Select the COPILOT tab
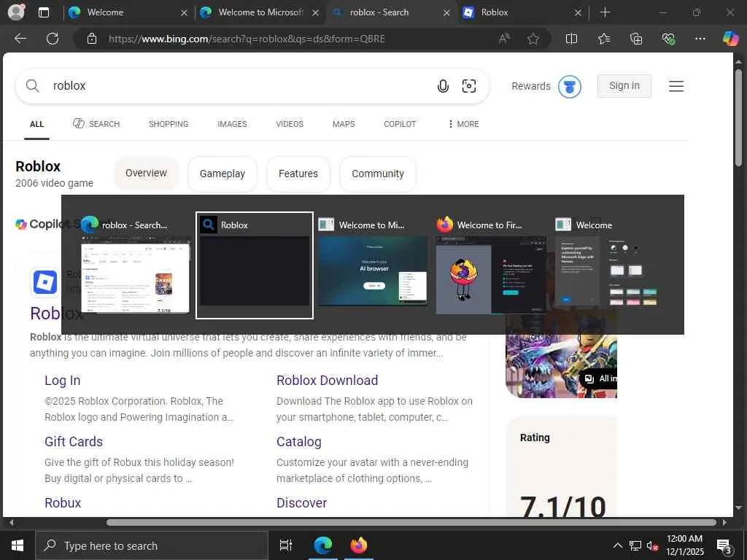747x560 pixels. tap(400, 124)
